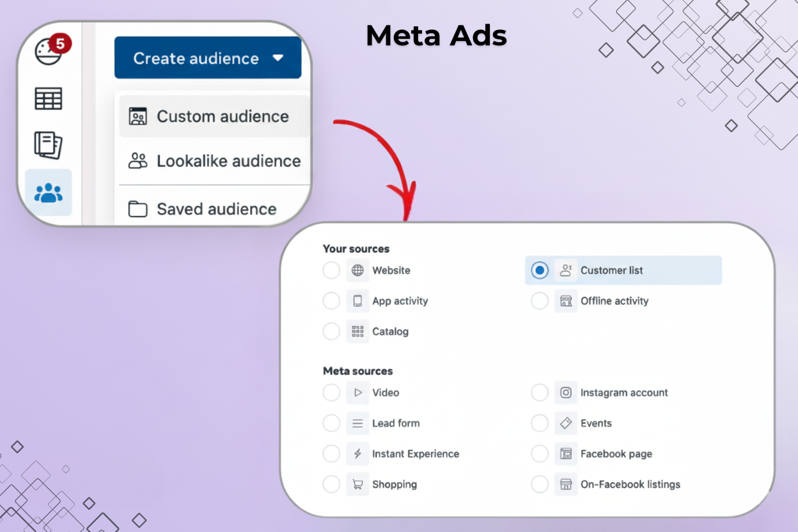The image size is (798, 532).
Task: Click the Custom audience image icon
Action: click(x=137, y=116)
